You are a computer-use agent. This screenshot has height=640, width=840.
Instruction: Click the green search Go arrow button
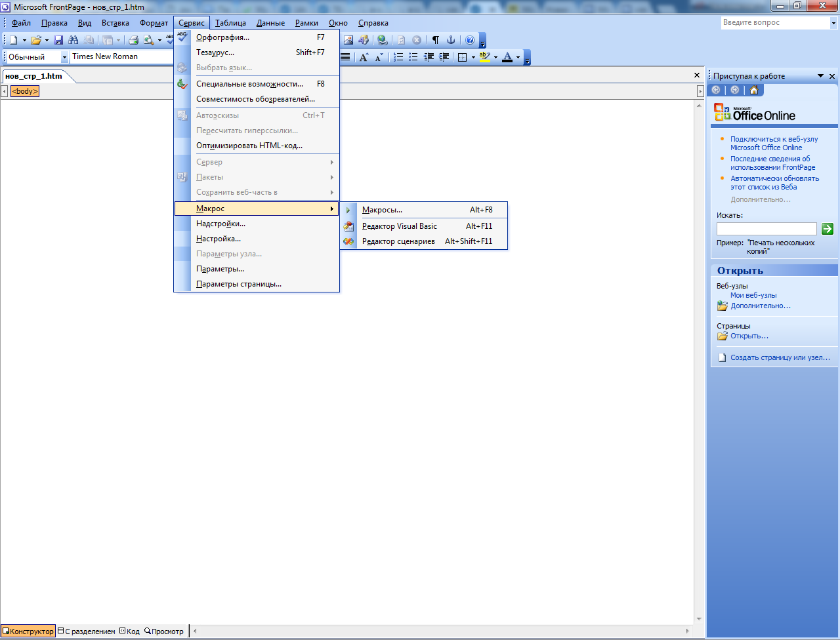[x=828, y=229]
